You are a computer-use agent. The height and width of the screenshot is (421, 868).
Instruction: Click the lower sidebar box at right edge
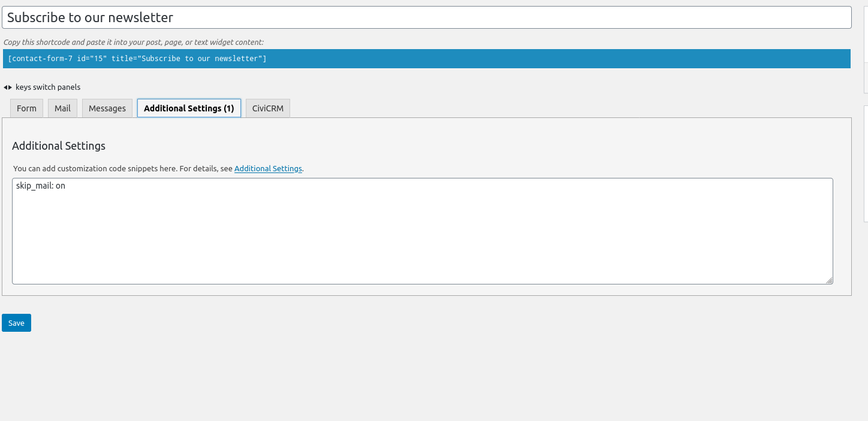(x=866, y=163)
